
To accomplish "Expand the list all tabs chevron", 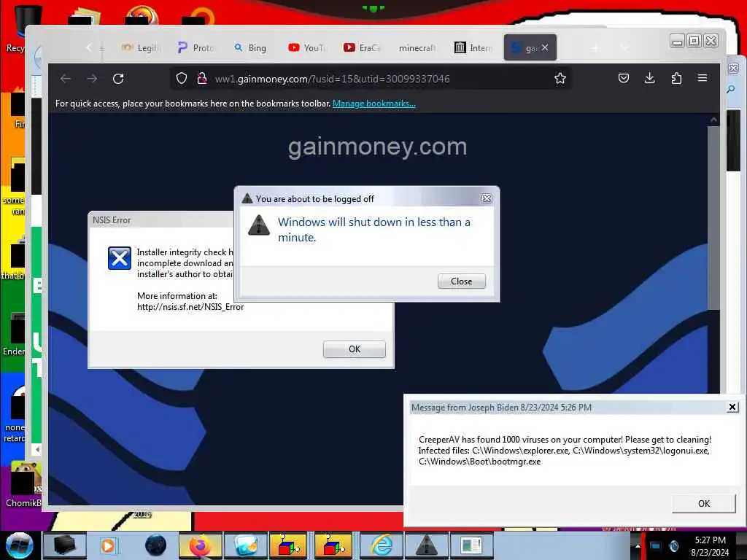I will 624,47.
